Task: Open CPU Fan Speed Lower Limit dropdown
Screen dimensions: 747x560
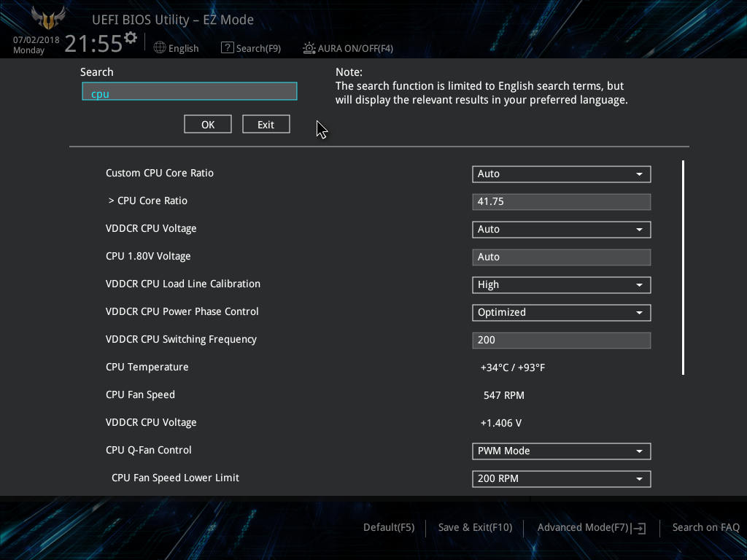Action: point(561,478)
